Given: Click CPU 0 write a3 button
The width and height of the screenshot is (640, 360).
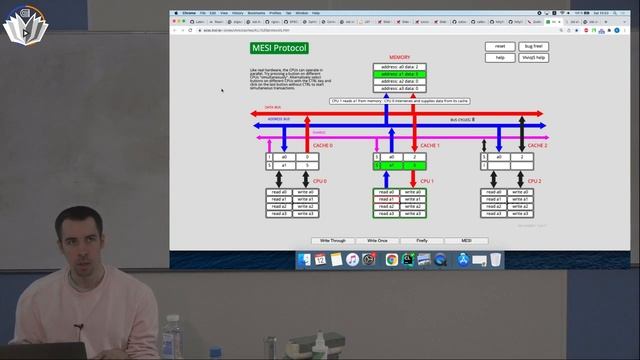Looking at the screenshot, I should point(306,214).
